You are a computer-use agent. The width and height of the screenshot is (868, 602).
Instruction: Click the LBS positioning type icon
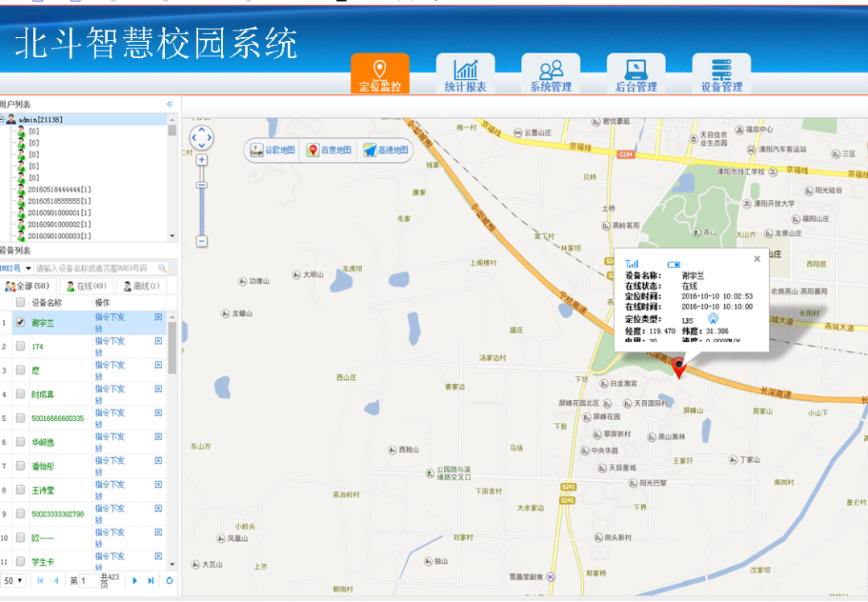pos(713,319)
